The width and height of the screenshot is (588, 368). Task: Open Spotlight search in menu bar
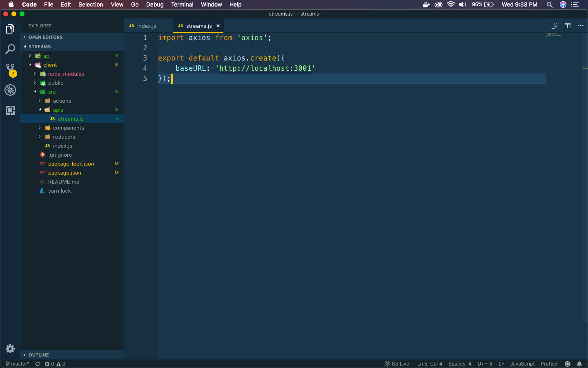(x=550, y=4)
